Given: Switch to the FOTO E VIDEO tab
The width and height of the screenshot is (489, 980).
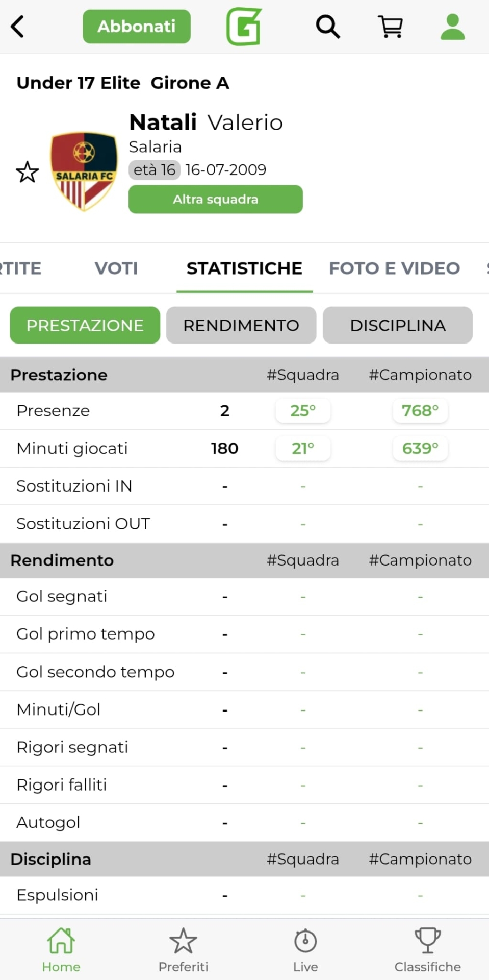Looking at the screenshot, I should click(x=394, y=268).
